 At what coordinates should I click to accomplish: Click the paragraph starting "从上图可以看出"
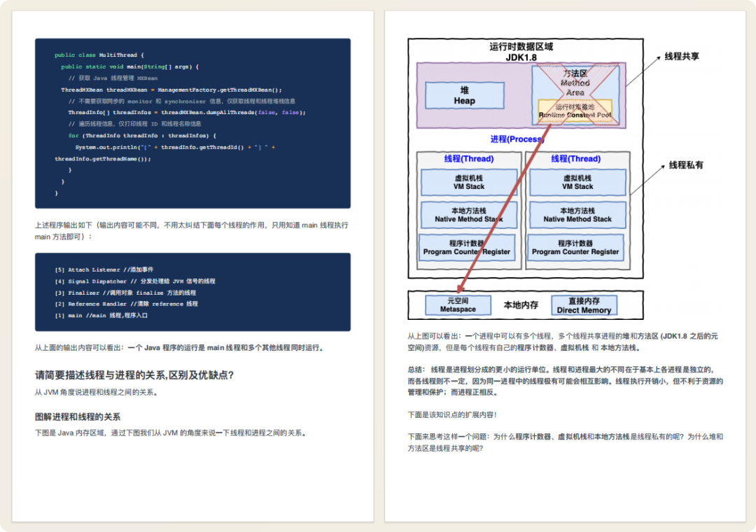563,342
